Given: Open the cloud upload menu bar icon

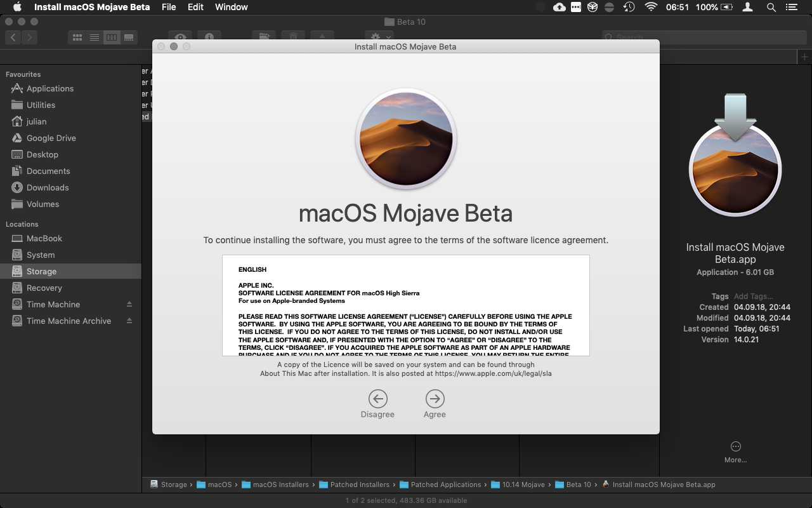Looking at the screenshot, I should click(x=560, y=7).
